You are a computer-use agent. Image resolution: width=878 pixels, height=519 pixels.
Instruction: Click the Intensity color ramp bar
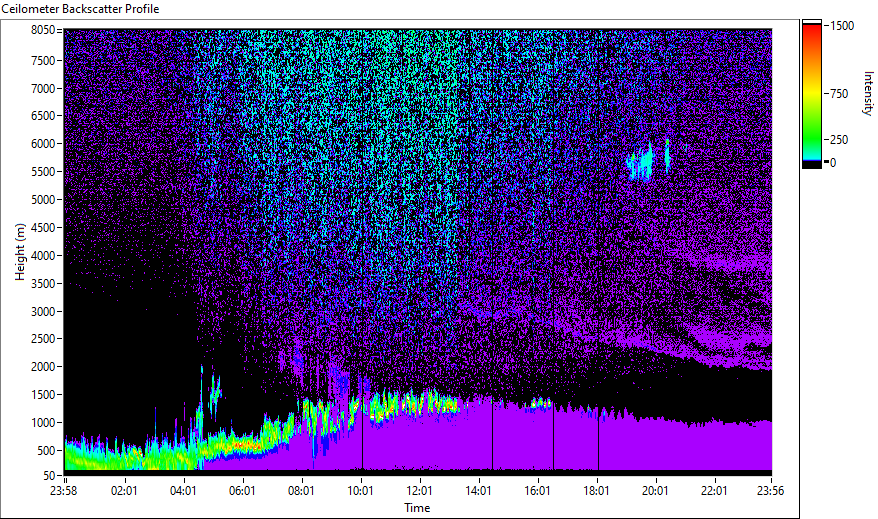coord(812,94)
